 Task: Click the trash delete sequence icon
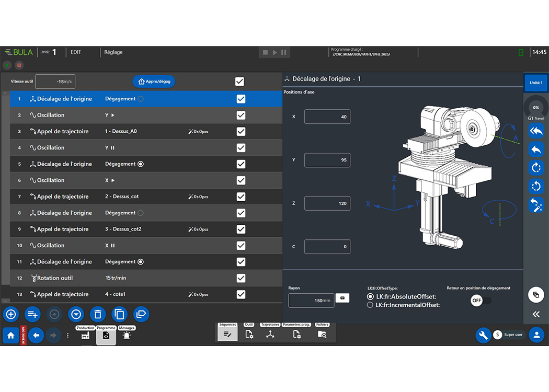tap(97, 314)
